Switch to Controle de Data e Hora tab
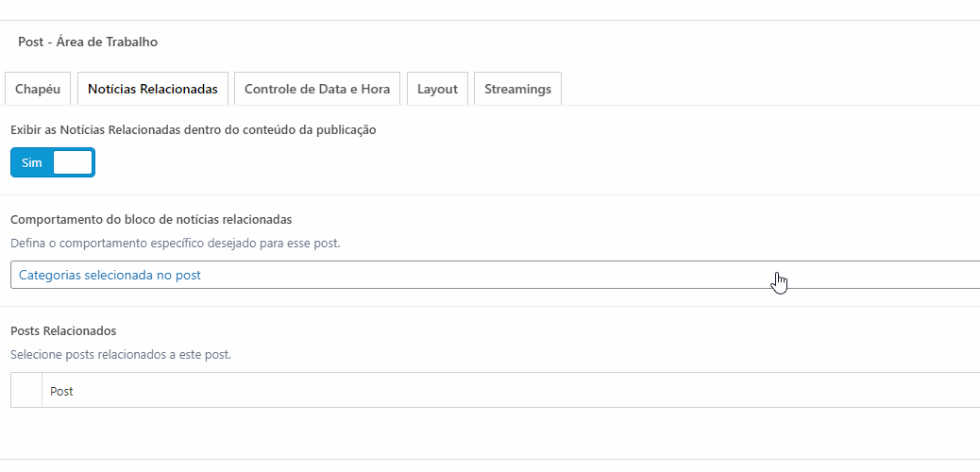The height and width of the screenshot is (472, 980). 317,89
